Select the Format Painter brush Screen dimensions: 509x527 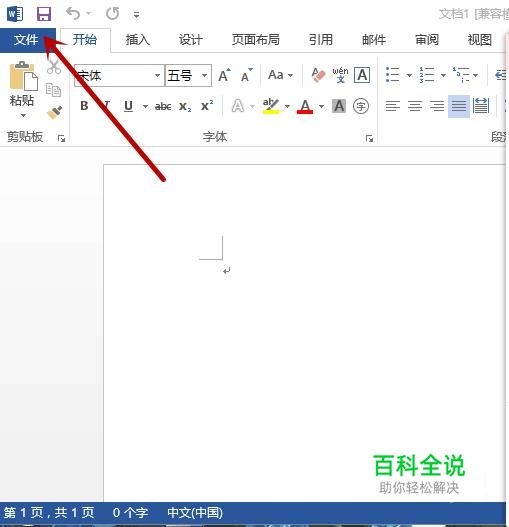tap(54, 113)
